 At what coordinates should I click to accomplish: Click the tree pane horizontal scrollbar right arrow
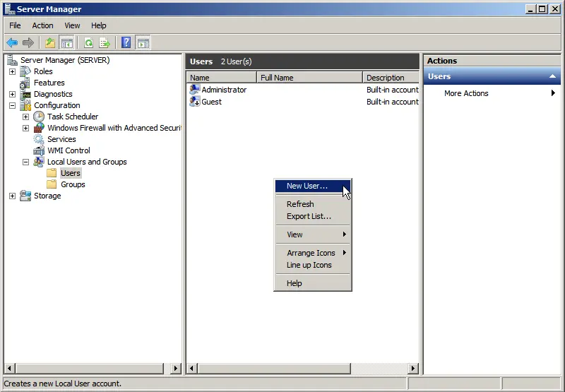176,369
